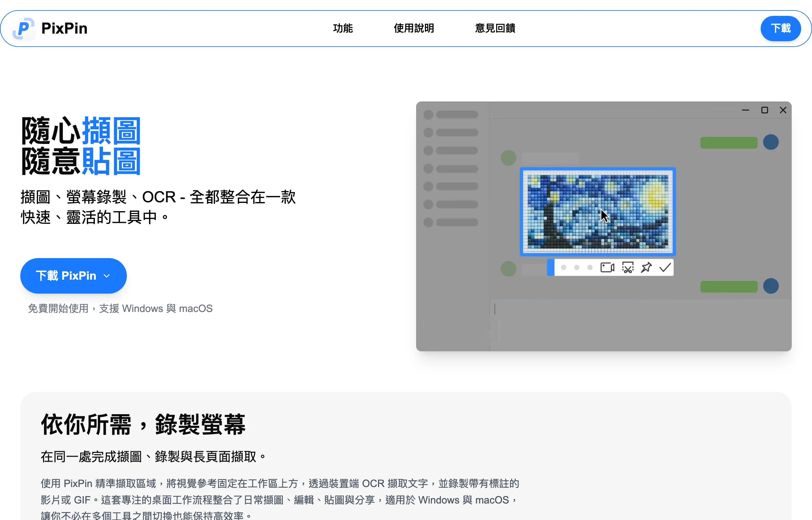Viewport: 812px width, 520px height.
Task: Open the 意見回饋 menu item
Action: (x=495, y=28)
